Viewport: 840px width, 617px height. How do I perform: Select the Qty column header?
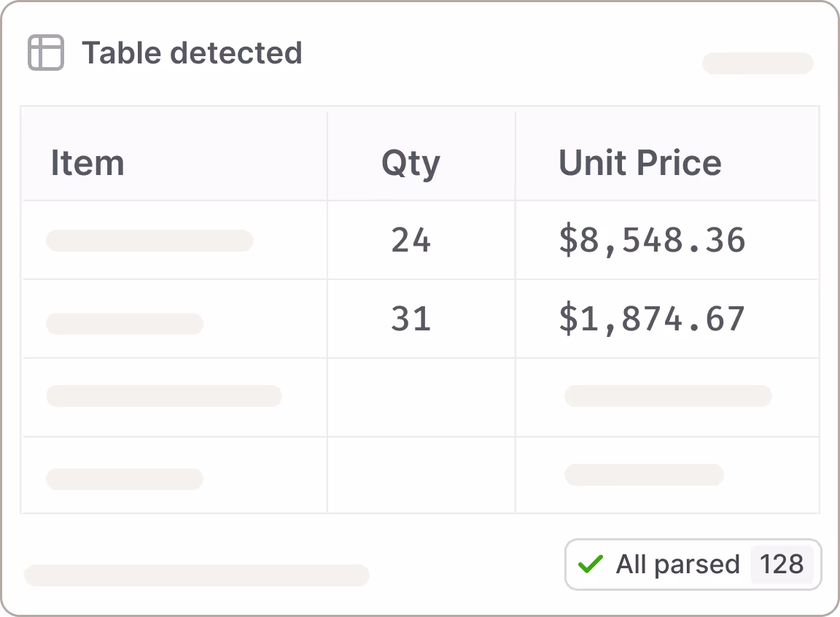pos(411,163)
